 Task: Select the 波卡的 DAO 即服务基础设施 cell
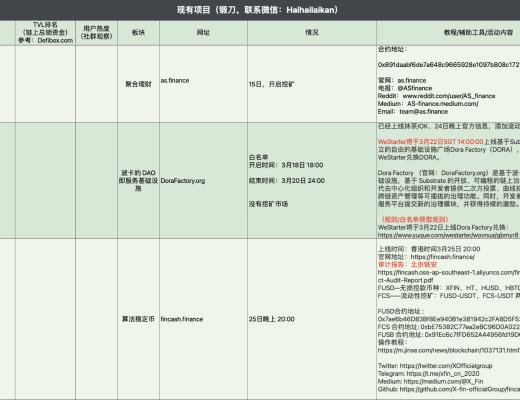tap(138, 180)
